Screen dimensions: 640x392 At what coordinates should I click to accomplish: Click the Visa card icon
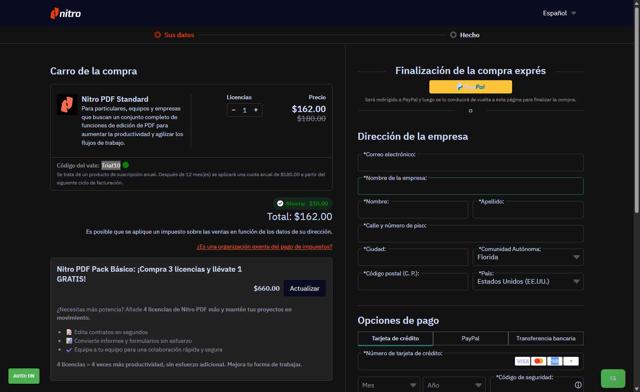(x=522, y=361)
